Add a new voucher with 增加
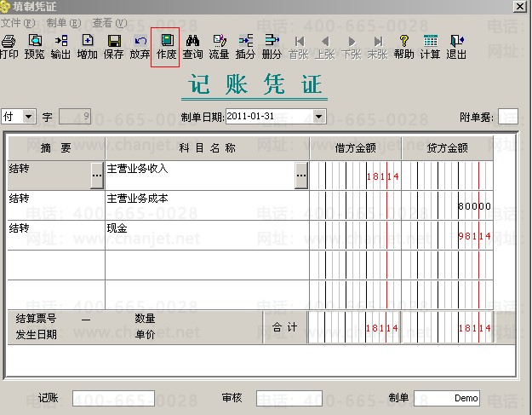 (x=87, y=47)
